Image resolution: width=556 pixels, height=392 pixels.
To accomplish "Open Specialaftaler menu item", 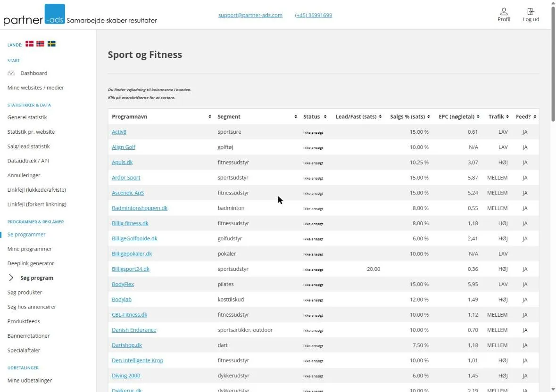I will tap(24, 351).
